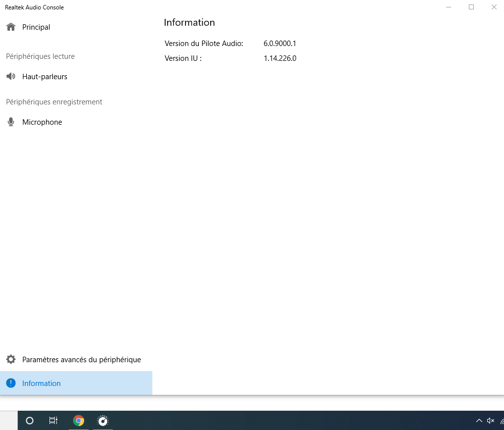This screenshot has width=504, height=430.
Task: Click the Périphériques enregistrement section header
Action: [54, 102]
